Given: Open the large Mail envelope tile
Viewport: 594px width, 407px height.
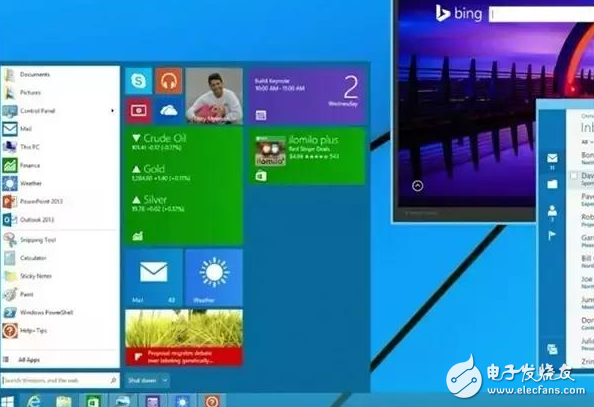Looking at the screenshot, I should (153, 277).
